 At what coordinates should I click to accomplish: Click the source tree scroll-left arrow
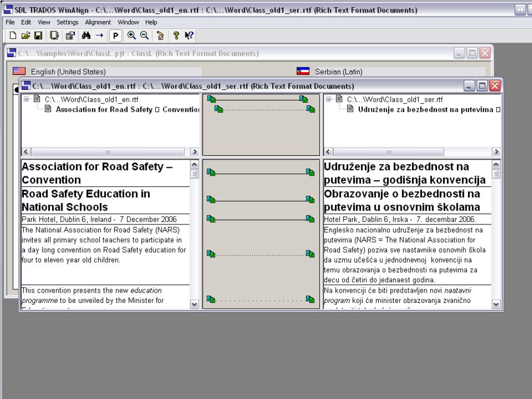coord(26,152)
